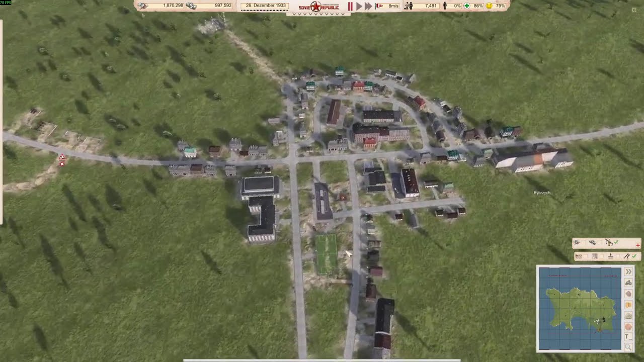Image resolution: width=644 pixels, height=362 pixels.
Task: Toggle the checked crane construction option
Action: tap(616, 242)
